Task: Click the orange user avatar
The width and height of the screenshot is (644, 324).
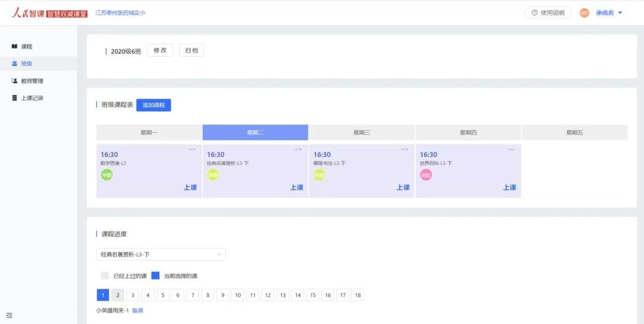Action: pyautogui.click(x=584, y=13)
